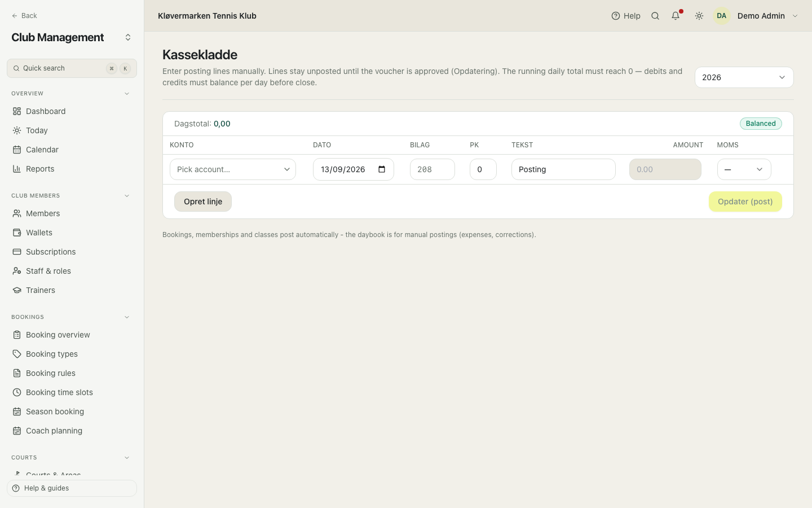Open the Help circle icon in header
812x508 pixels.
pyautogui.click(x=616, y=16)
